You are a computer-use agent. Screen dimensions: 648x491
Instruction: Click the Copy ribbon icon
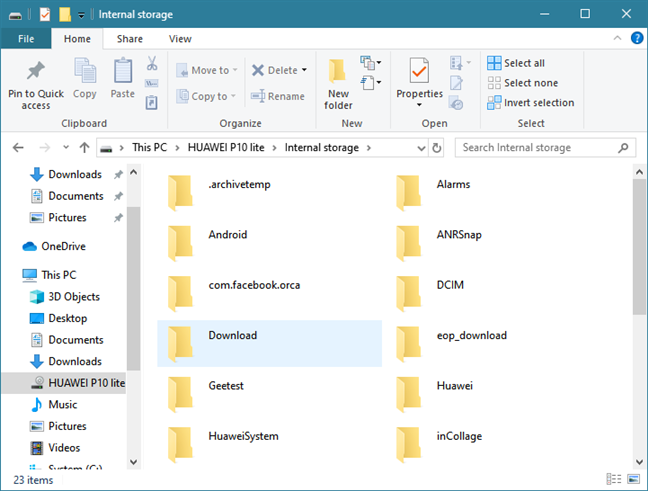point(85,70)
